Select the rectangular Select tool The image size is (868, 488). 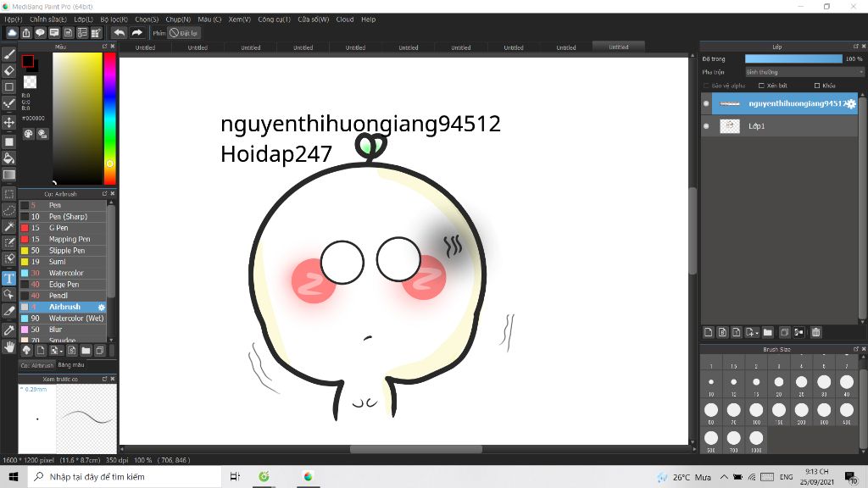coord(8,194)
